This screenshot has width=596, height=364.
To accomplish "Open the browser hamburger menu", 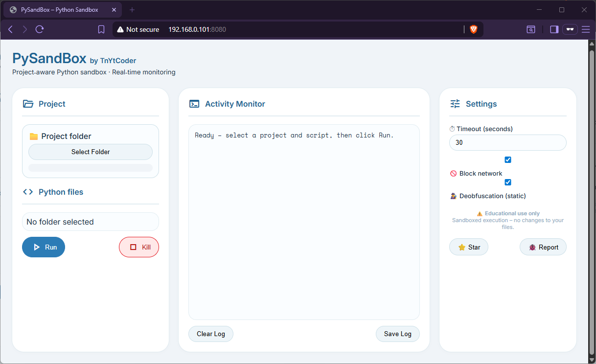I will (x=586, y=29).
